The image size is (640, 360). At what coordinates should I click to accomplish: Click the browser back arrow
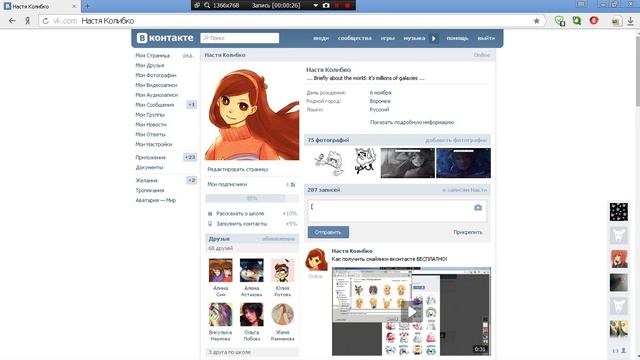coord(12,21)
